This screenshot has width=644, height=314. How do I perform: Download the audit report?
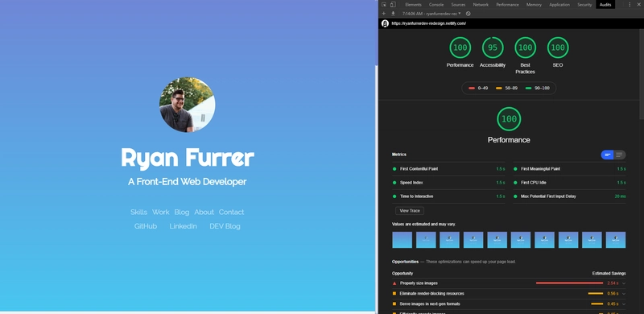tap(393, 14)
